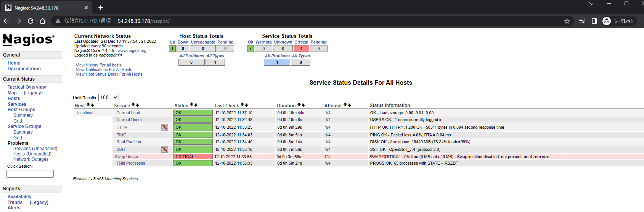Open Host Groups Summary link
644x212 pixels.
23,115
